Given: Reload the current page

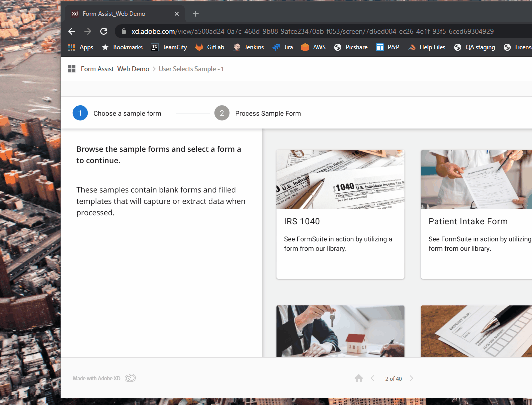Looking at the screenshot, I should click(104, 31).
